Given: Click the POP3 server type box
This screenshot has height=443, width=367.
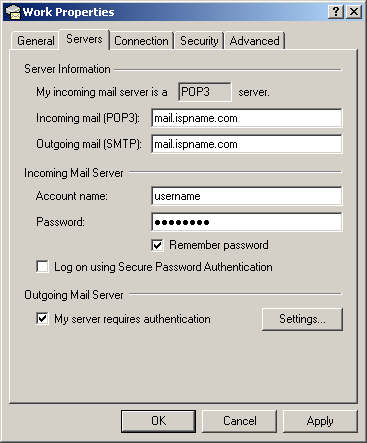Looking at the screenshot, I should coord(205,92).
